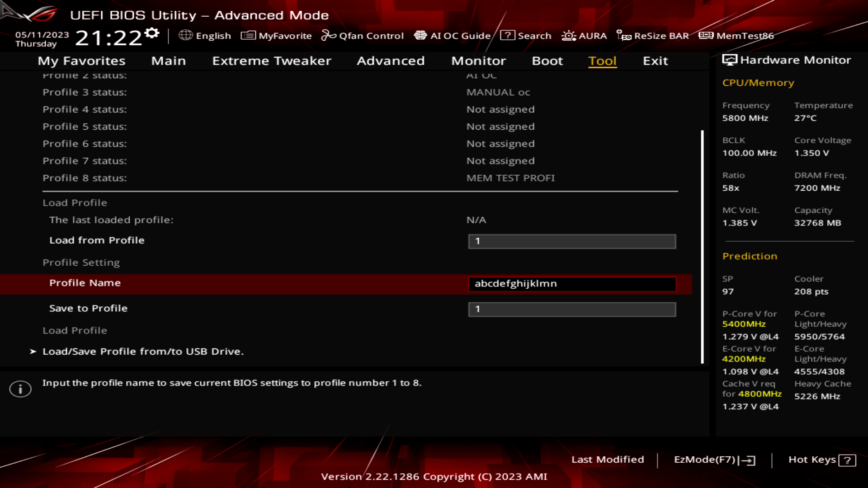This screenshot has height=488, width=868.
Task: Open Qfan Control fan icon
Action: [x=329, y=35]
